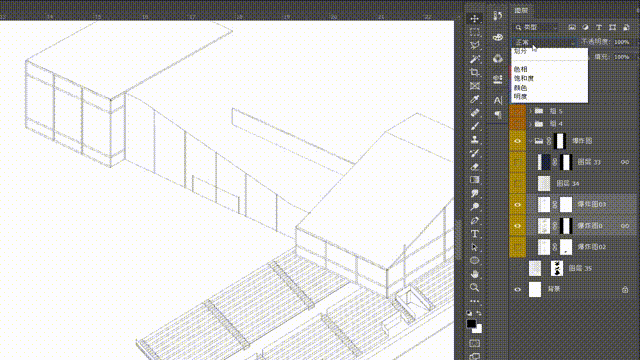This screenshot has width=640, height=360.
Task: Select the Healing Brush tool
Action: coord(474,113)
